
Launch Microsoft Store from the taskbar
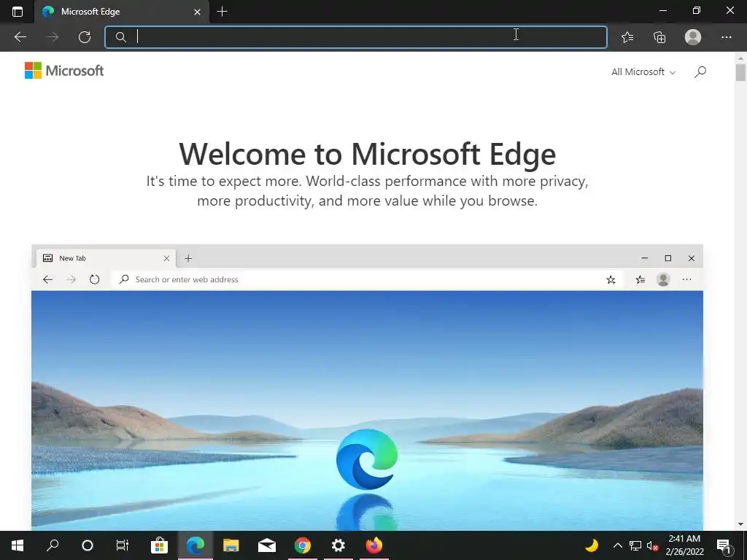click(159, 545)
